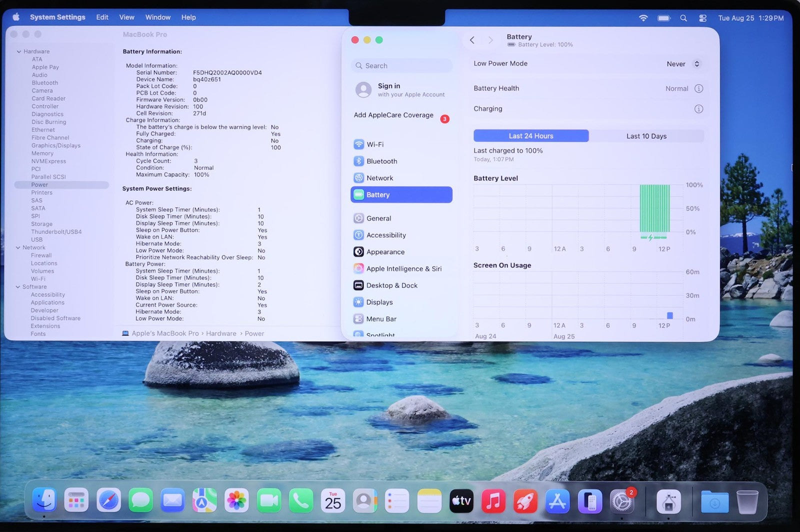The height and width of the screenshot is (532, 800).
Task: Open General settings
Action: (401, 218)
